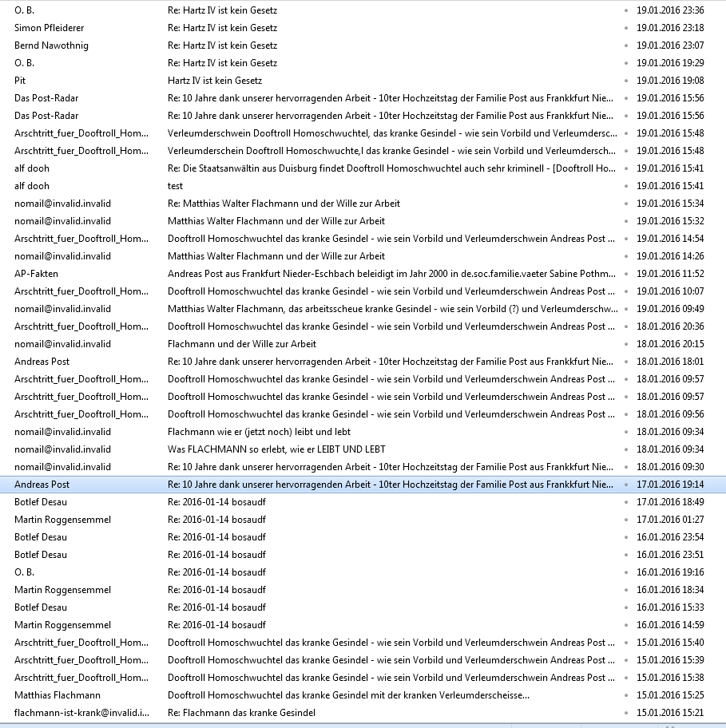
Task: Click date "18.01.2016 20:36"
Action: 670,326
